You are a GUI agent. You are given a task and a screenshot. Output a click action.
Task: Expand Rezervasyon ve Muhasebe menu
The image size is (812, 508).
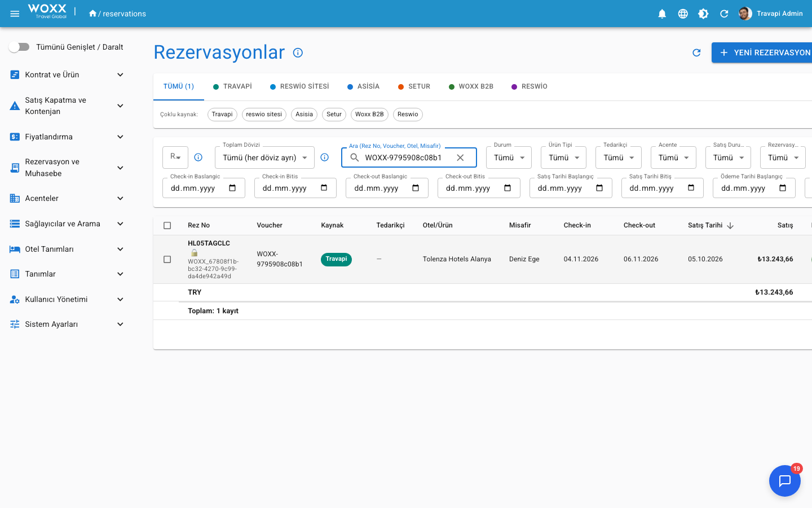(x=68, y=168)
